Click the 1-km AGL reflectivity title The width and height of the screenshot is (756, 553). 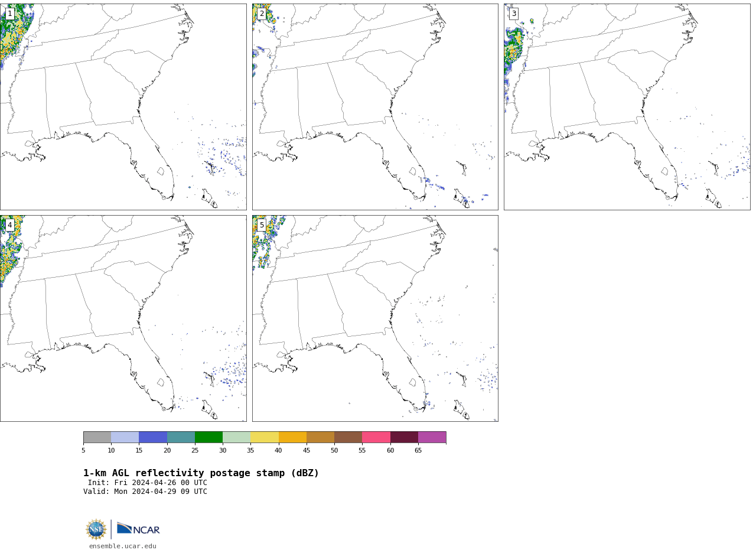[201, 473]
